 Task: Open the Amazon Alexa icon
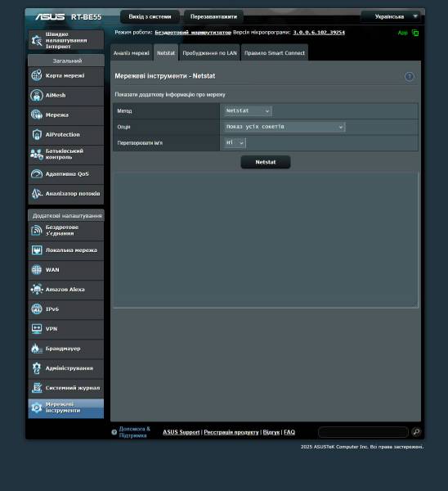37,290
